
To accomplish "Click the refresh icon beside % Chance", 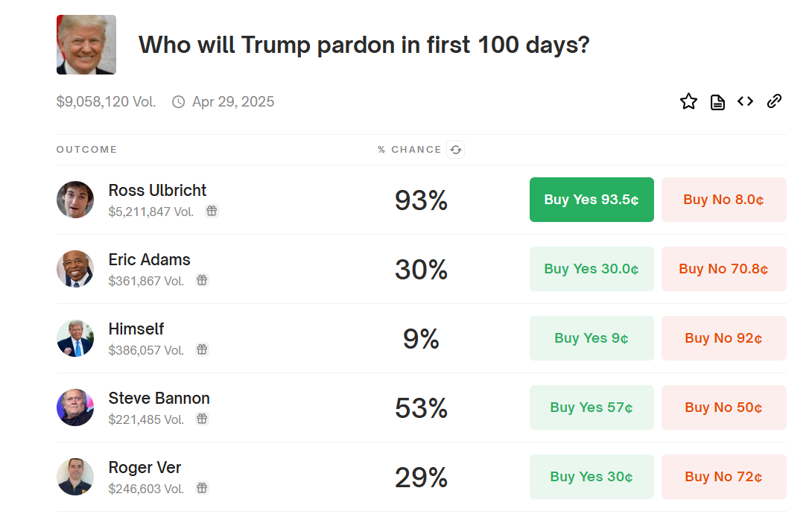I will [x=456, y=150].
